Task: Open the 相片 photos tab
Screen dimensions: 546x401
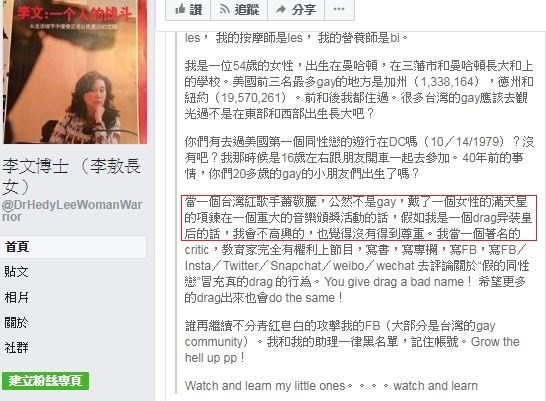Action: pos(73,297)
